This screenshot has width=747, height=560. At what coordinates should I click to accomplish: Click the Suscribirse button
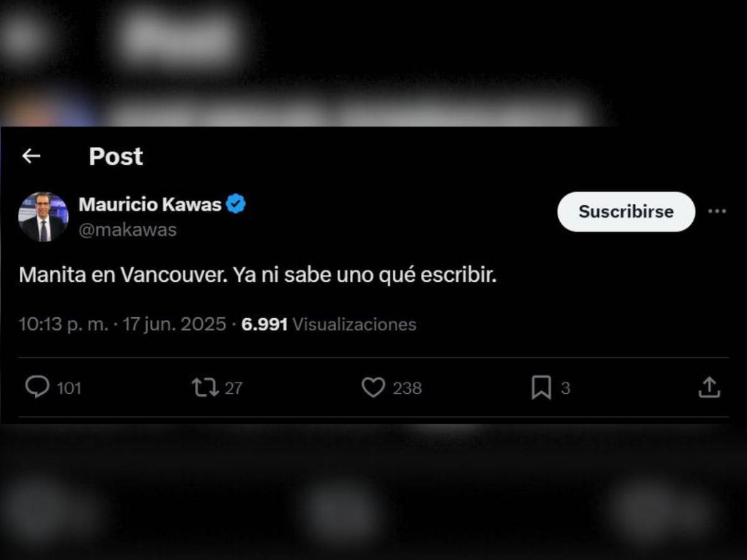click(626, 212)
